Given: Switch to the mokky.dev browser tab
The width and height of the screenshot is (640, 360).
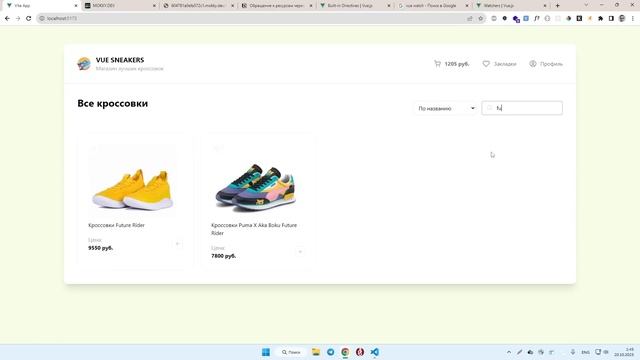Looking at the screenshot, I should coord(120,6).
